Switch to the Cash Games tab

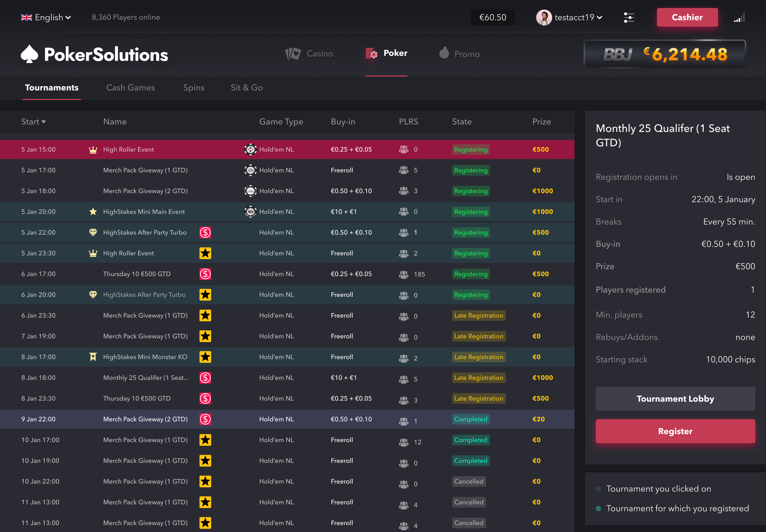click(130, 88)
